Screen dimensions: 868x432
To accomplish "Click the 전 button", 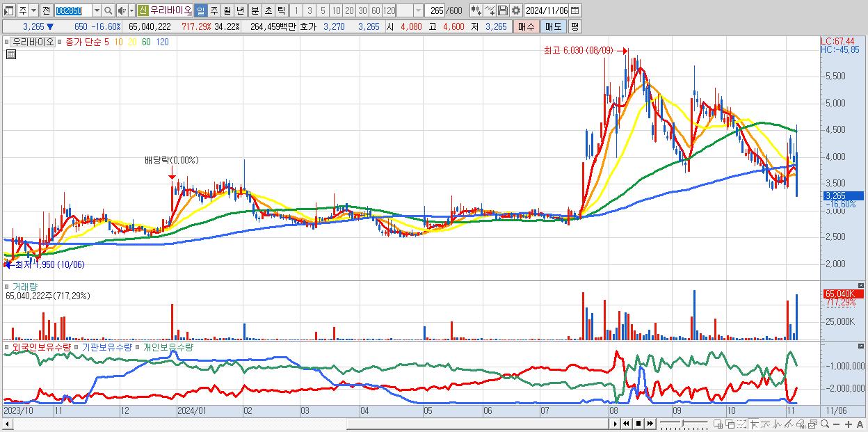I will click(x=46, y=11).
